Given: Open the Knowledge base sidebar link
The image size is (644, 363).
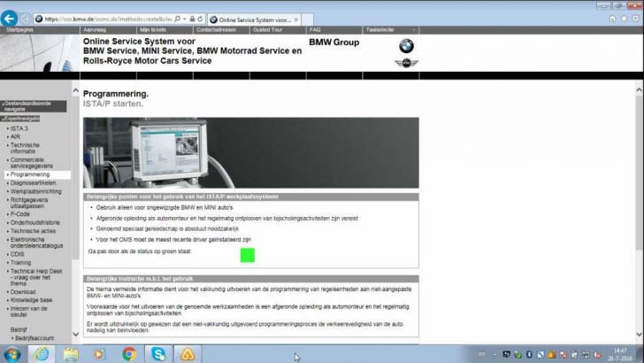Looking at the screenshot, I should 32,300.
